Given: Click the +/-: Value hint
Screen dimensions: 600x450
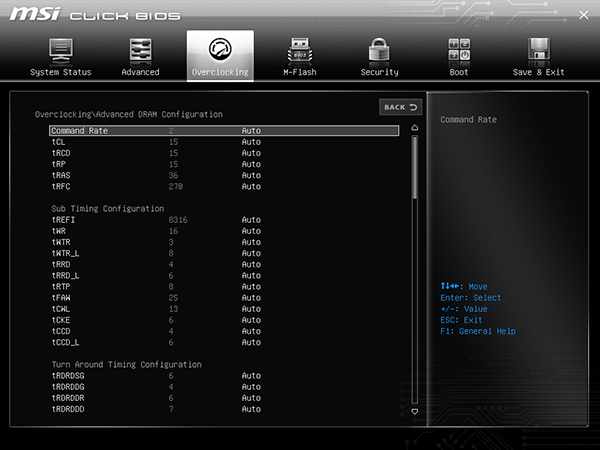Looking at the screenshot, I should [464, 309].
